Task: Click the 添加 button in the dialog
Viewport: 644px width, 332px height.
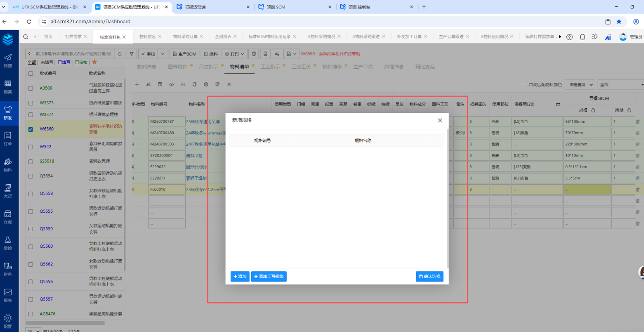Action: coord(240,277)
